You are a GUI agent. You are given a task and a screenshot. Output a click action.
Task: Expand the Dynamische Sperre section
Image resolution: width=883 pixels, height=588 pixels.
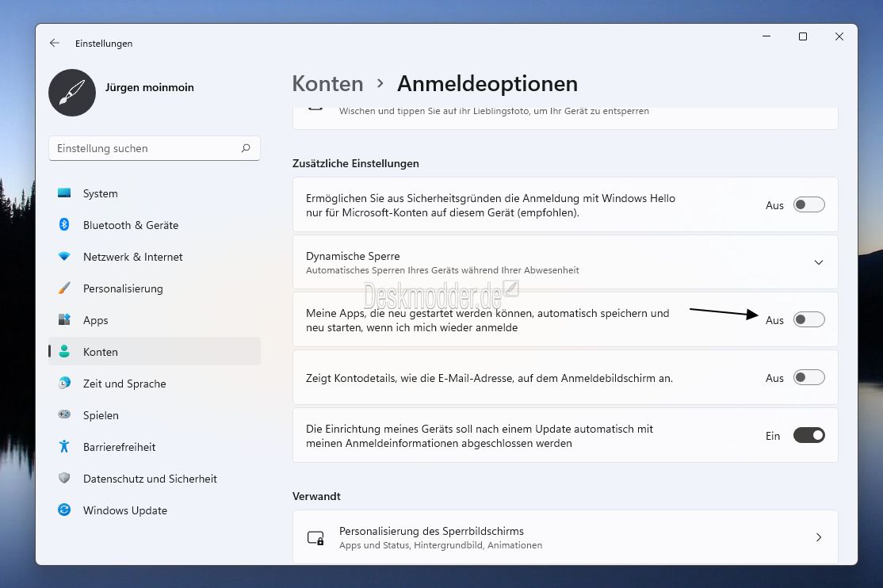[819, 262]
